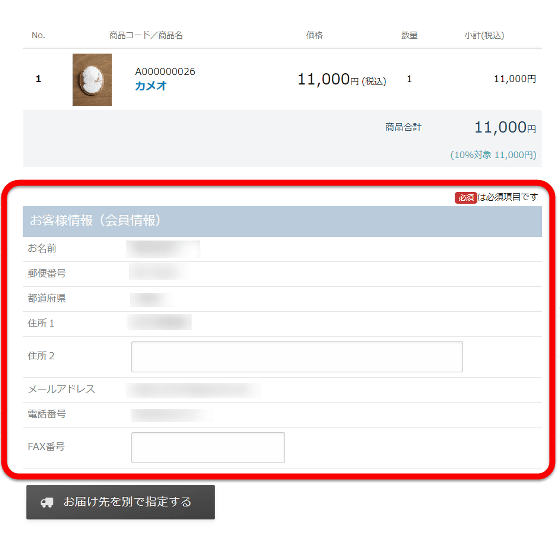Click the お客様情報（会員情報） section header
This screenshot has width=560, height=547.
[x=282, y=221]
